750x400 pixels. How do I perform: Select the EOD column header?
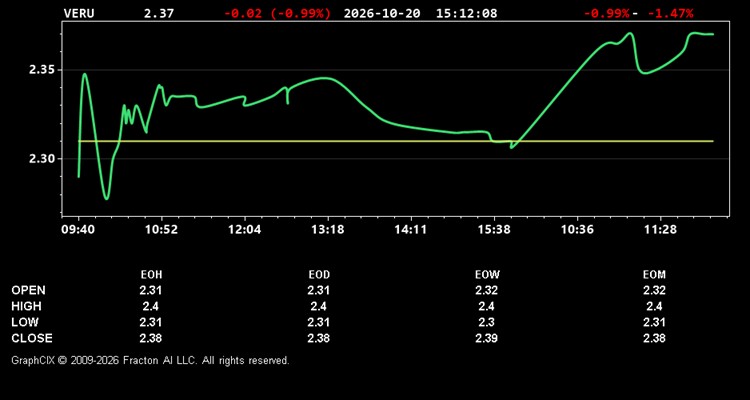(319, 275)
